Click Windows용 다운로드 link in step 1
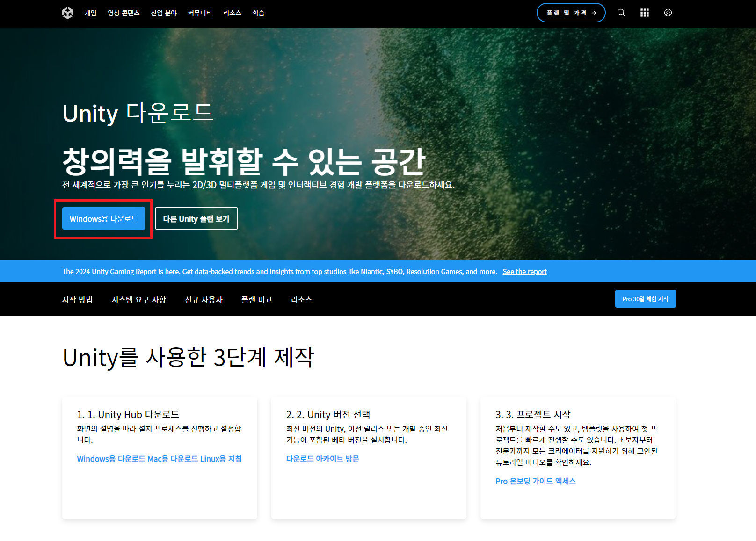The height and width of the screenshot is (541, 756). point(111,459)
